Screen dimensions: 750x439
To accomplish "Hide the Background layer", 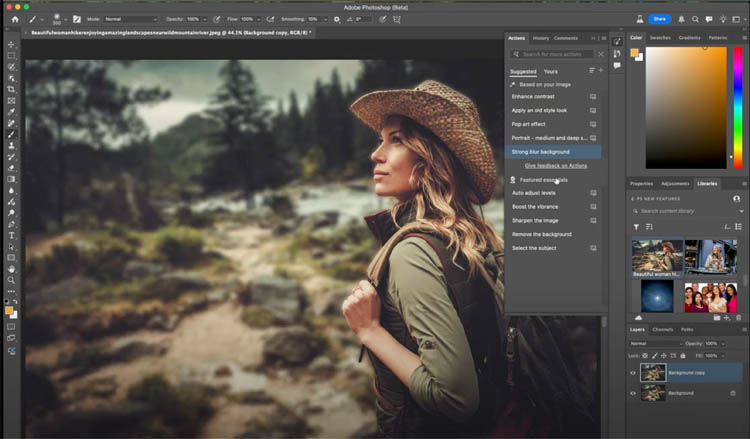I will pyautogui.click(x=633, y=393).
